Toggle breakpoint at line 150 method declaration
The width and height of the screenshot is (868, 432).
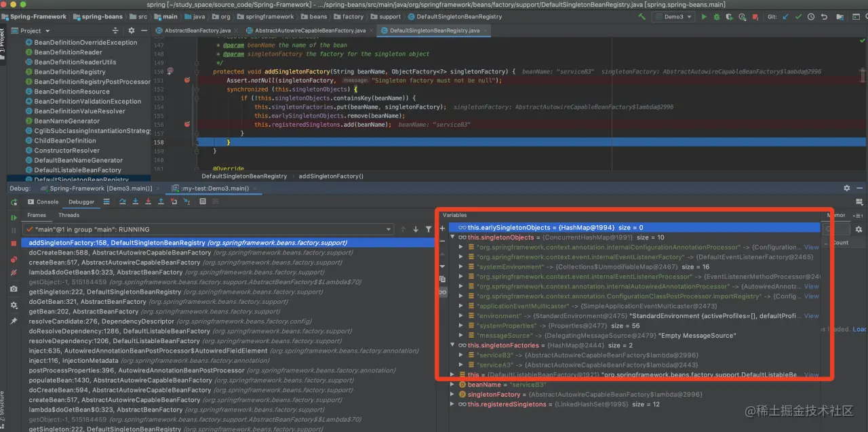[x=170, y=71]
